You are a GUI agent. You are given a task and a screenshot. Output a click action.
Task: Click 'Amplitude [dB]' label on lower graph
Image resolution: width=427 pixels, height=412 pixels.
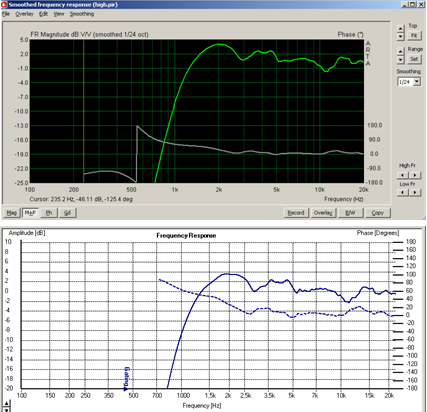(x=27, y=233)
